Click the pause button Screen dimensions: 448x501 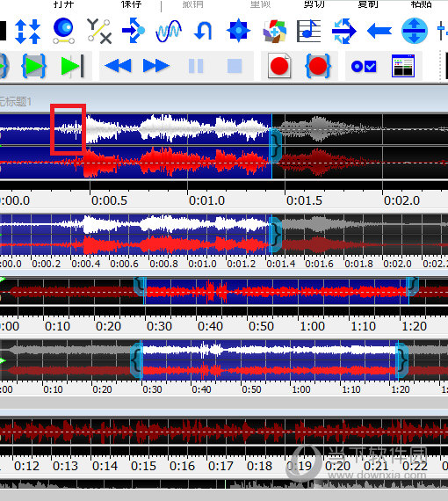(x=196, y=66)
